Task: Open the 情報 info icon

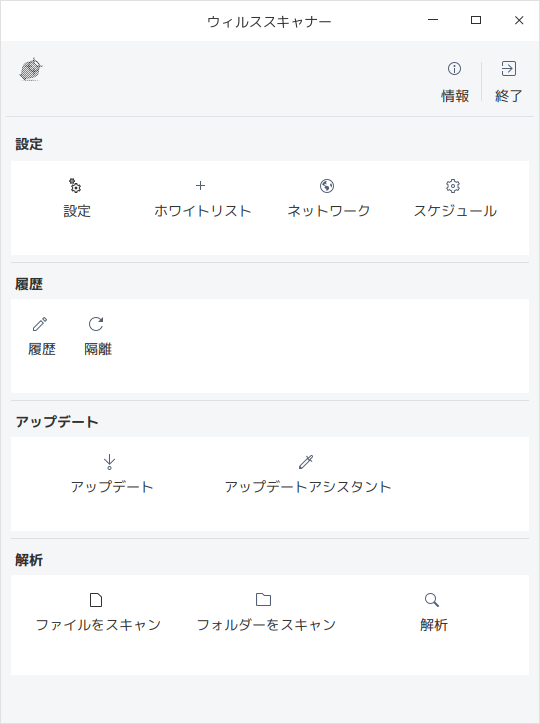Action: [454, 69]
